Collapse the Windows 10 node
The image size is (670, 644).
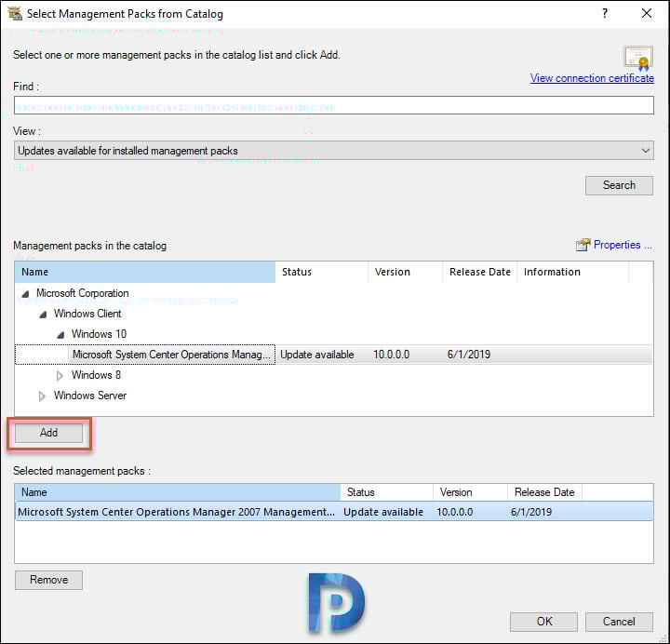coord(60,335)
